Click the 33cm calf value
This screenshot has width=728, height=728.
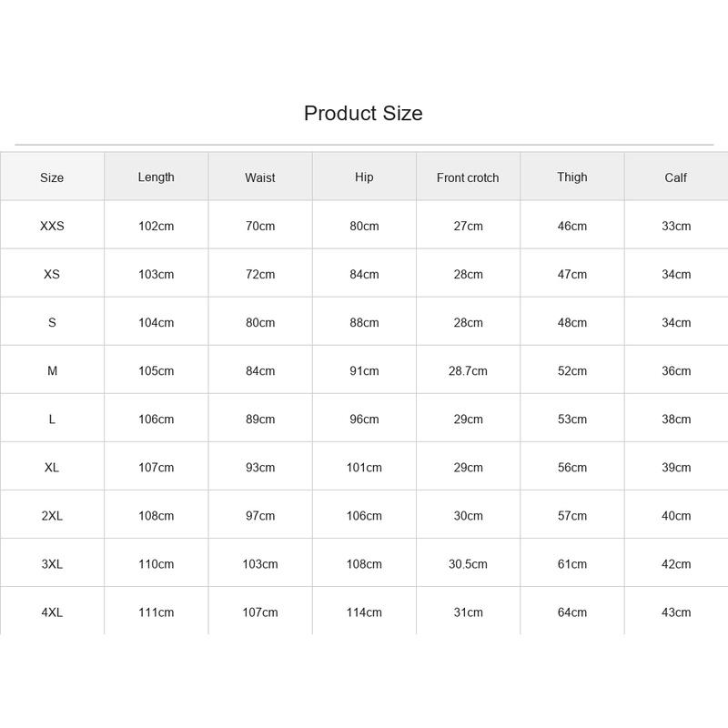676,226
